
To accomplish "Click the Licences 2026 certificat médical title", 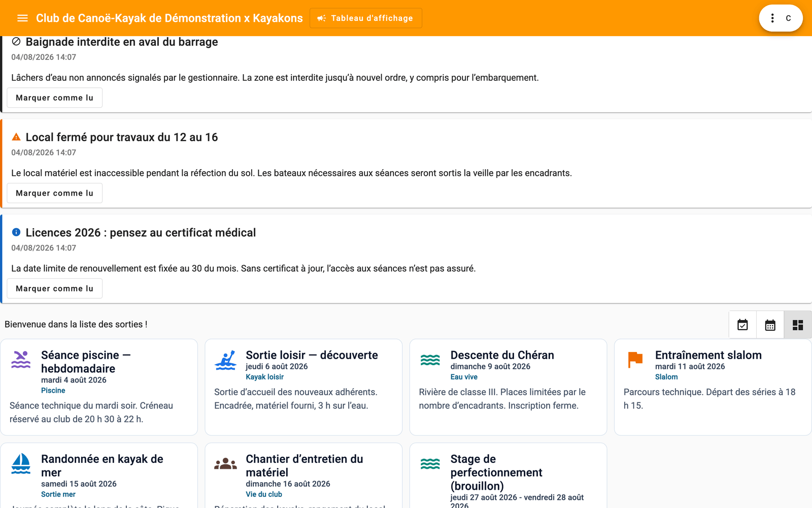I will point(141,233).
